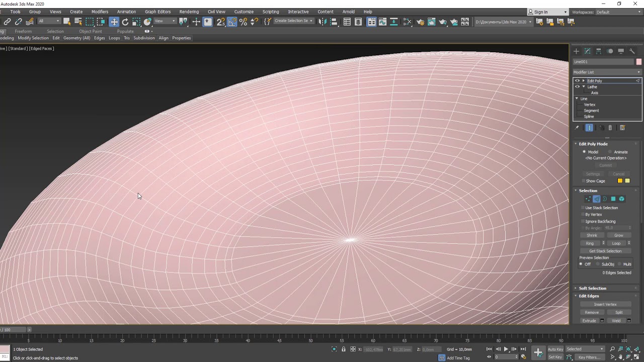Screen dimensions: 644x362
Task: Open the Rendering menu
Action: click(x=189, y=12)
